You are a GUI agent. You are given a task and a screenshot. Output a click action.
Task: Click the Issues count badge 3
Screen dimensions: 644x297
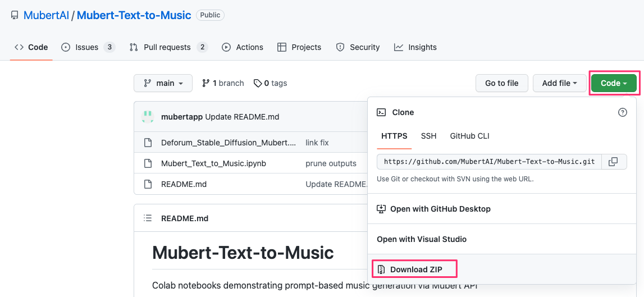pyautogui.click(x=109, y=47)
